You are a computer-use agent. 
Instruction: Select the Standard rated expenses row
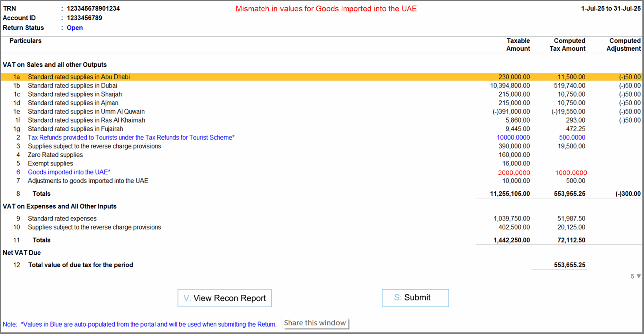(62, 218)
